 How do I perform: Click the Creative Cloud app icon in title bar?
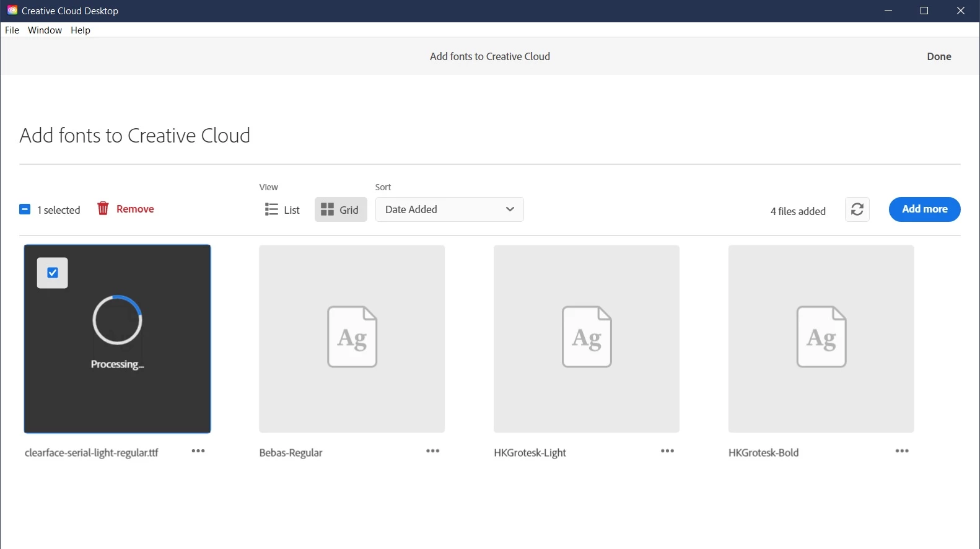12,11
